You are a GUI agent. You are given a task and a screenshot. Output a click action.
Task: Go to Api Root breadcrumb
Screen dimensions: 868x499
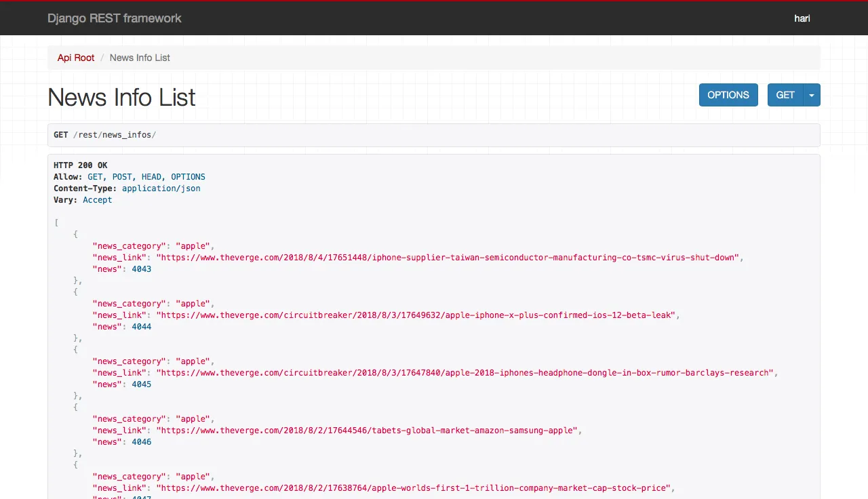click(x=76, y=58)
